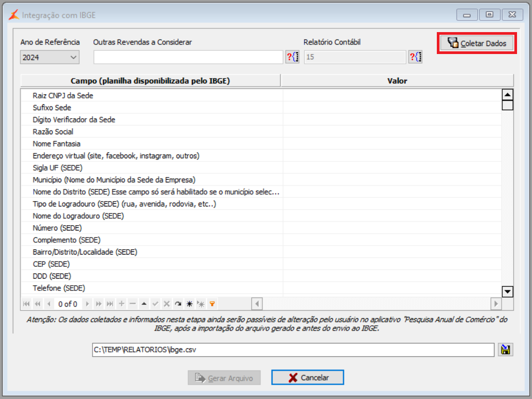Image resolution: width=532 pixels, height=399 pixels.
Task: Select the Dígito Verificador da Sede row
Action: pos(261,120)
